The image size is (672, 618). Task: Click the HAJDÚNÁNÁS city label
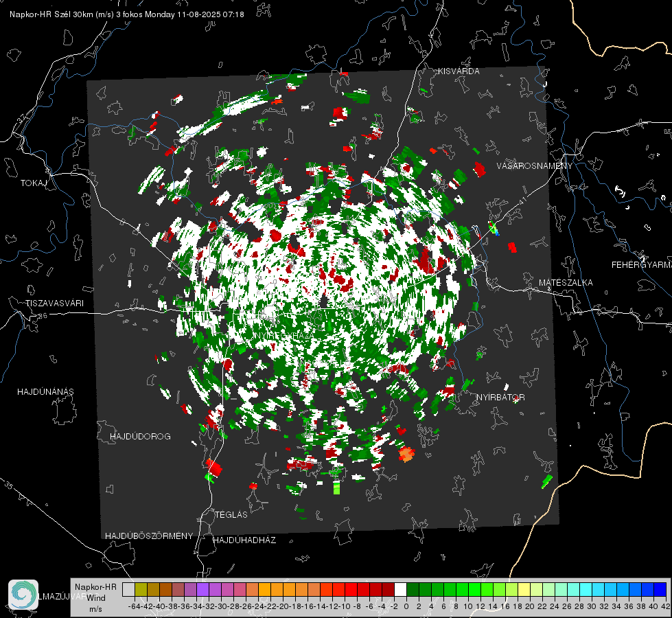[45, 392]
